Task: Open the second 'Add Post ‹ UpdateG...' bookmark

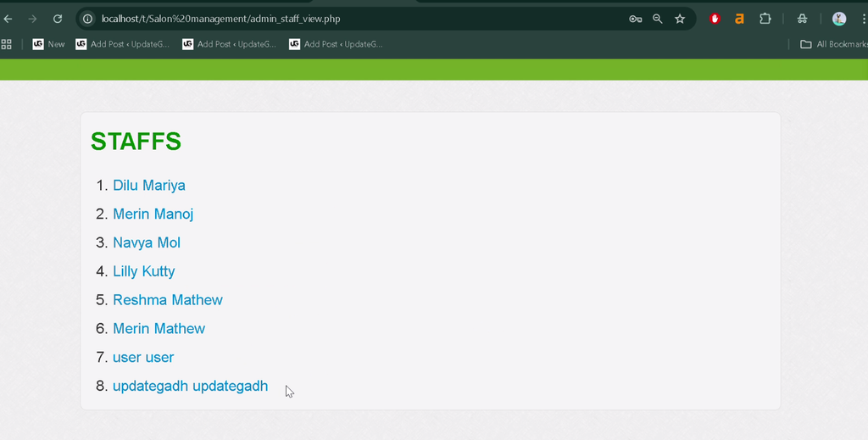Action: click(x=229, y=44)
